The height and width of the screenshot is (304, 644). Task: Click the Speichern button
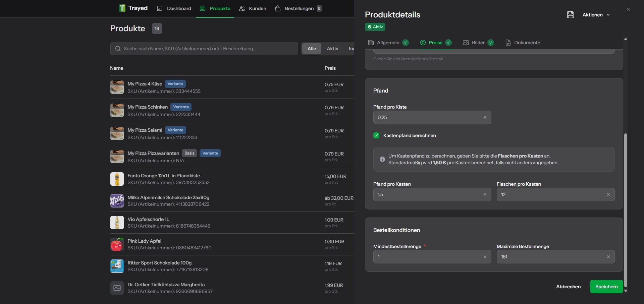tap(606, 287)
